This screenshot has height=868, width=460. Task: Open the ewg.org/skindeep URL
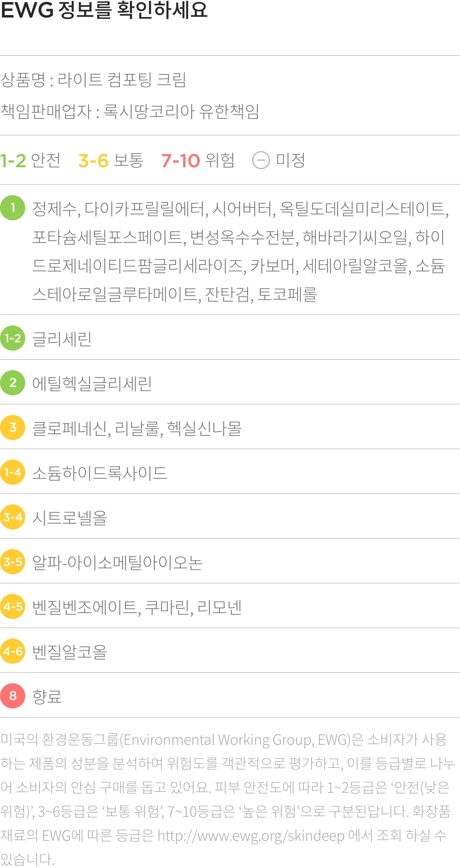(251, 836)
